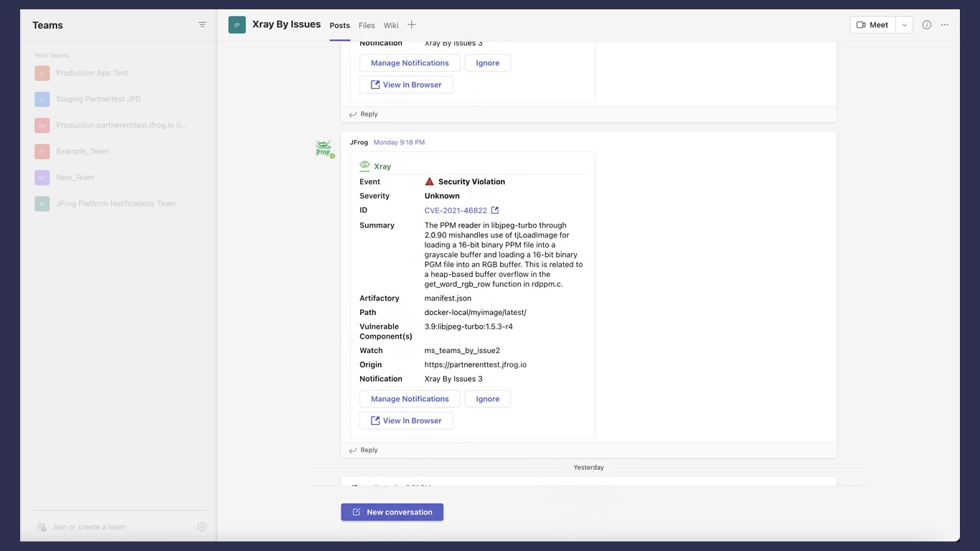Switch to the Posts tab
980x551 pixels.
340,25
